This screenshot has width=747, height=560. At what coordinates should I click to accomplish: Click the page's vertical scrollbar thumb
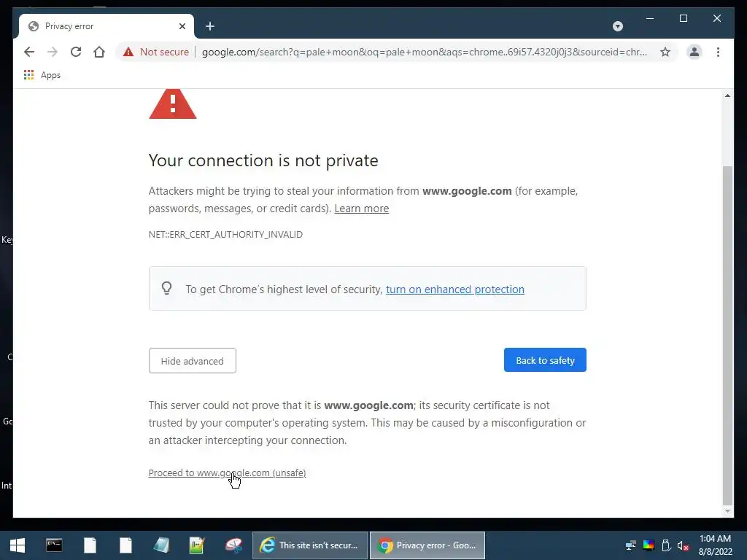(x=727, y=335)
